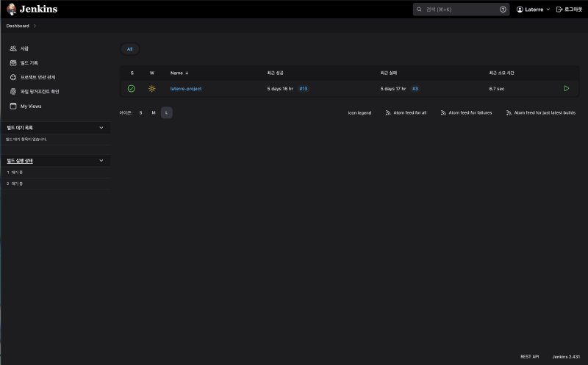Click the 5 days 16 hr text
Viewport: 588px width, 365px height.
pyautogui.click(x=280, y=89)
